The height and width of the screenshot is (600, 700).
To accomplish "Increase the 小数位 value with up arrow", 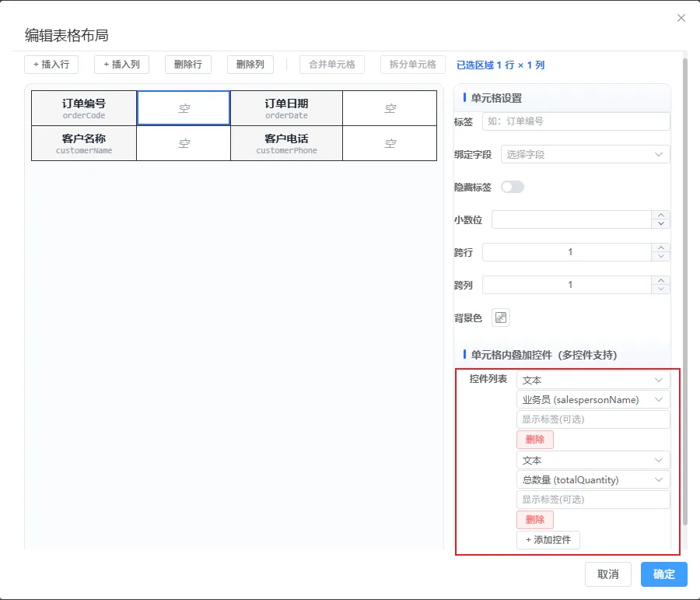I will (660, 216).
